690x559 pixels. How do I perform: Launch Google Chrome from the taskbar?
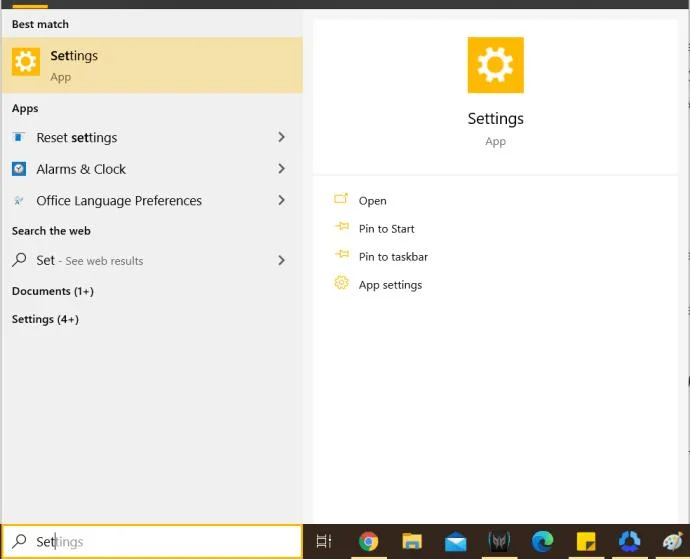coord(368,541)
